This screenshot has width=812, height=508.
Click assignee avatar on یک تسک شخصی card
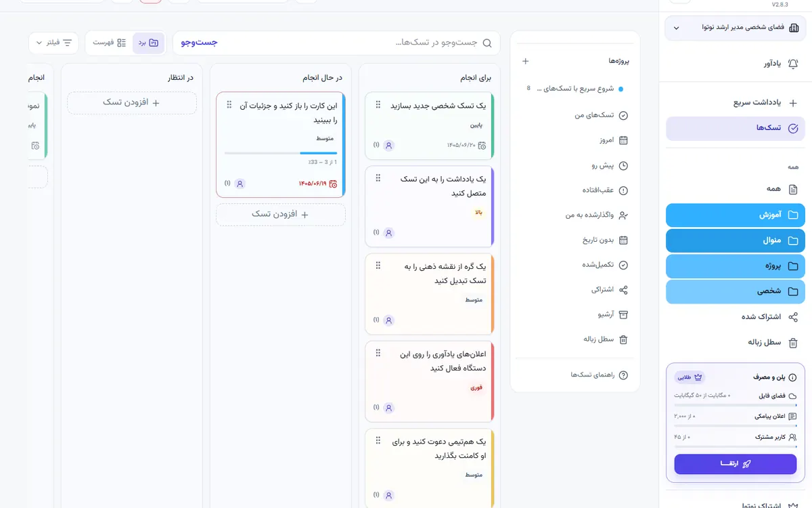388,145
